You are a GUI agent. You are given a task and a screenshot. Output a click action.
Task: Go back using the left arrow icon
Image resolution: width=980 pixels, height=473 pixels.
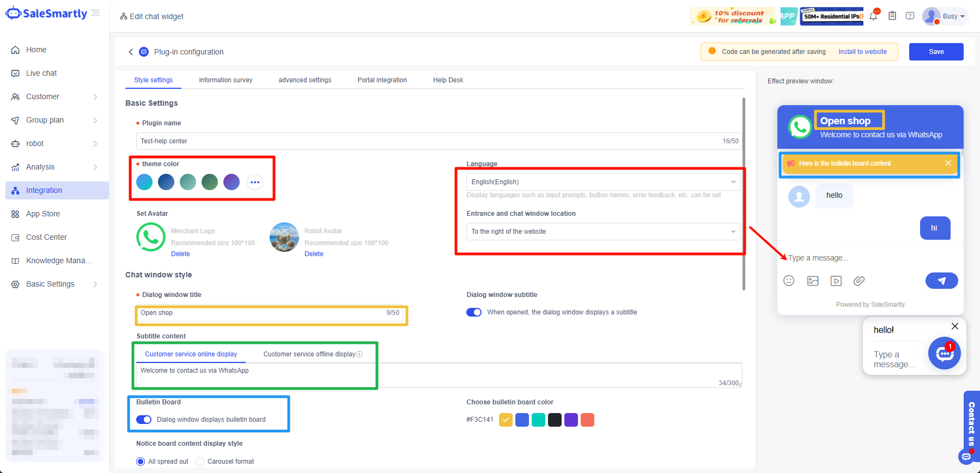[x=131, y=52]
